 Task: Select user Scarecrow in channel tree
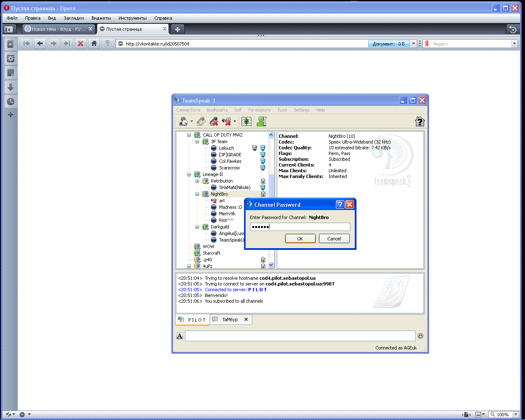[229, 168]
